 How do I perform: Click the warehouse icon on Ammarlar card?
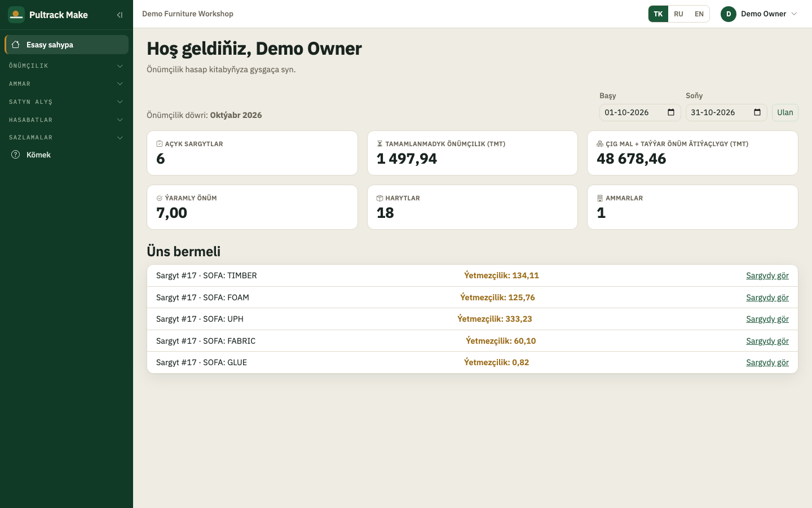coord(600,198)
